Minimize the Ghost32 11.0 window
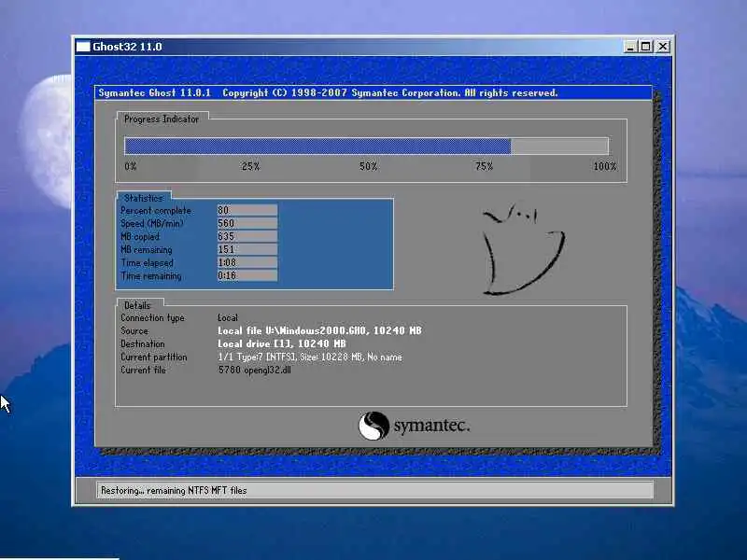The height and width of the screenshot is (560, 747). pyautogui.click(x=630, y=47)
